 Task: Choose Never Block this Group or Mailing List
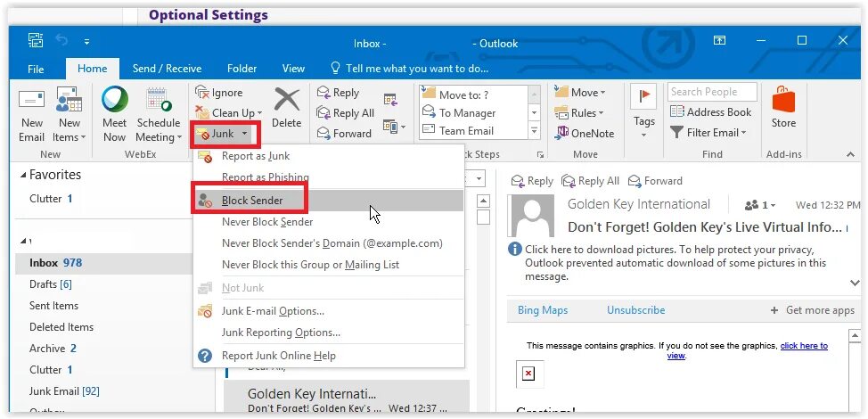(328, 265)
